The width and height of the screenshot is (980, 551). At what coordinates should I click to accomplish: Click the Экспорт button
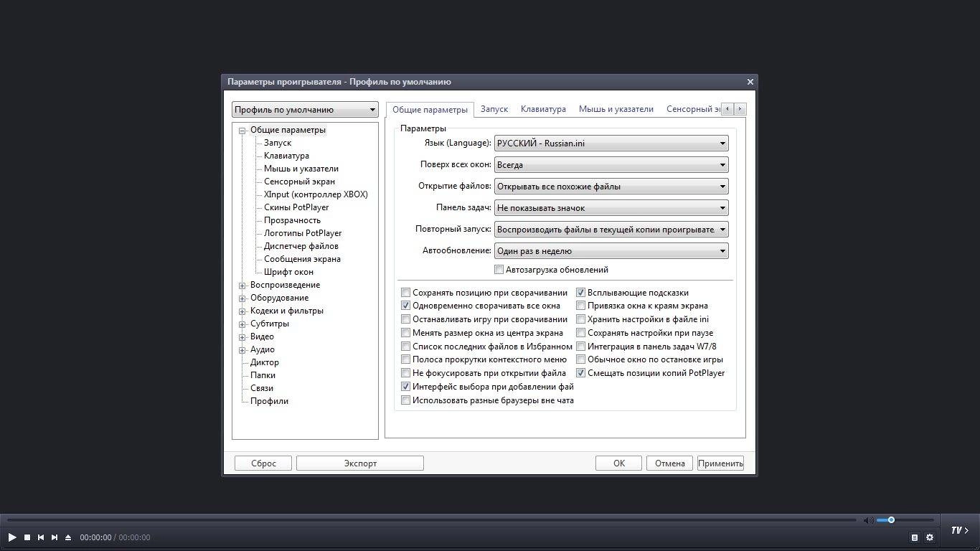(360, 463)
